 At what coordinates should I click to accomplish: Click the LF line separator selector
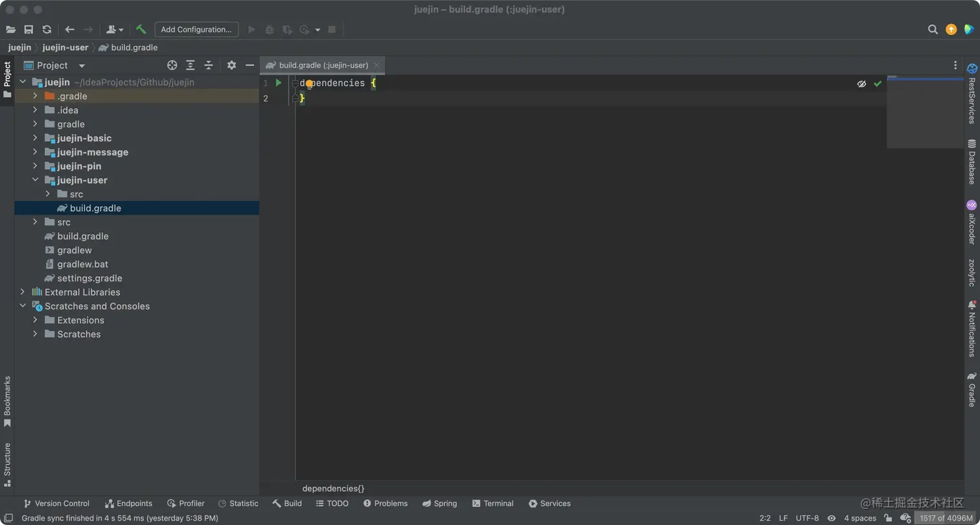click(783, 518)
